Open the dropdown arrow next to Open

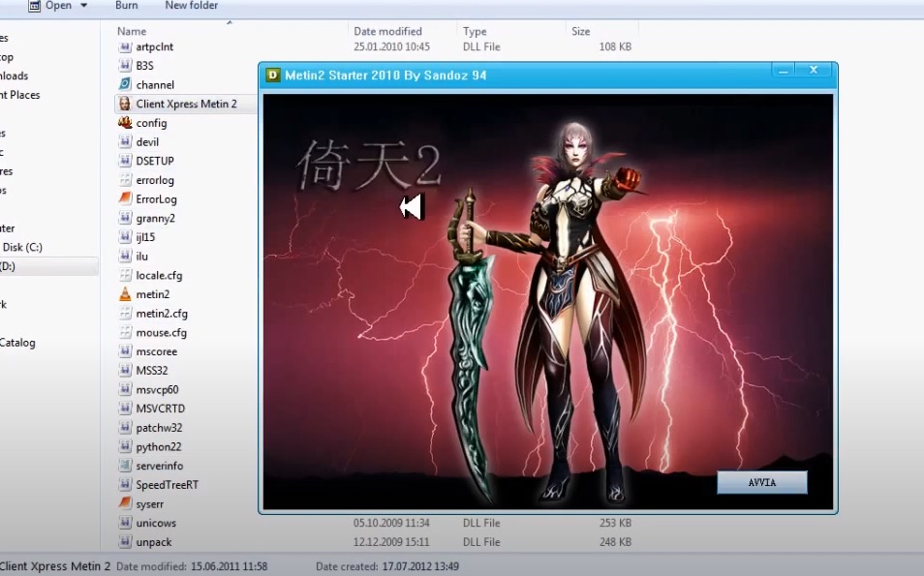(x=83, y=5)
